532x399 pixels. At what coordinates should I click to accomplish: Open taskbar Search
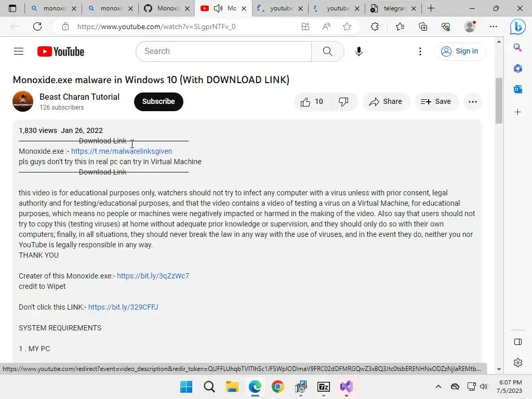tap(209, 387)
